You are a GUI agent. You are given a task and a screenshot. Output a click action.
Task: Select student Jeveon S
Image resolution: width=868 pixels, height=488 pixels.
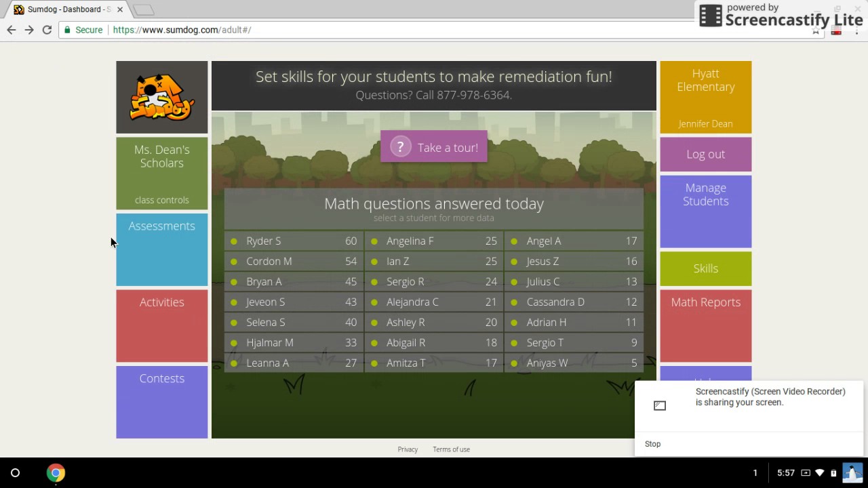(294, 302)
